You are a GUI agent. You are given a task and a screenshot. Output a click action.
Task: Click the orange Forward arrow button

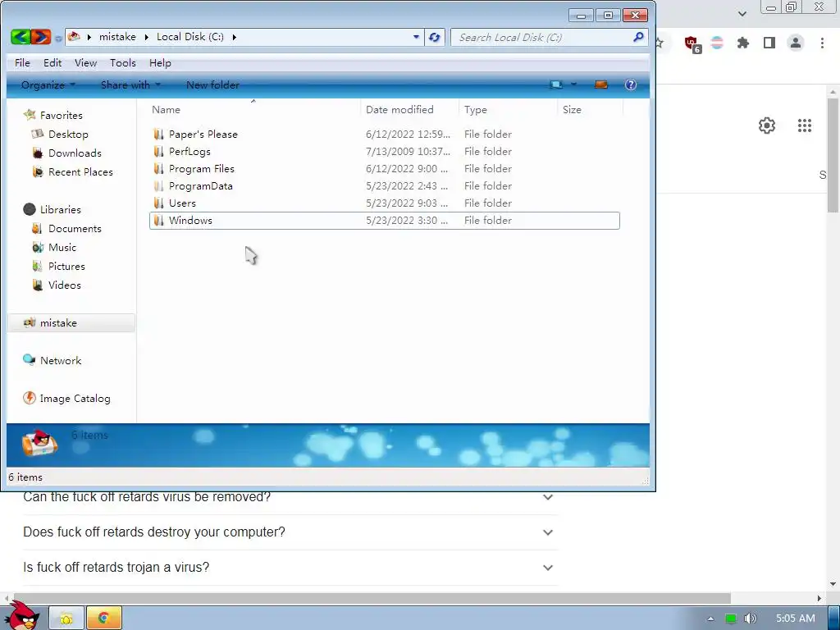(41, 37)
